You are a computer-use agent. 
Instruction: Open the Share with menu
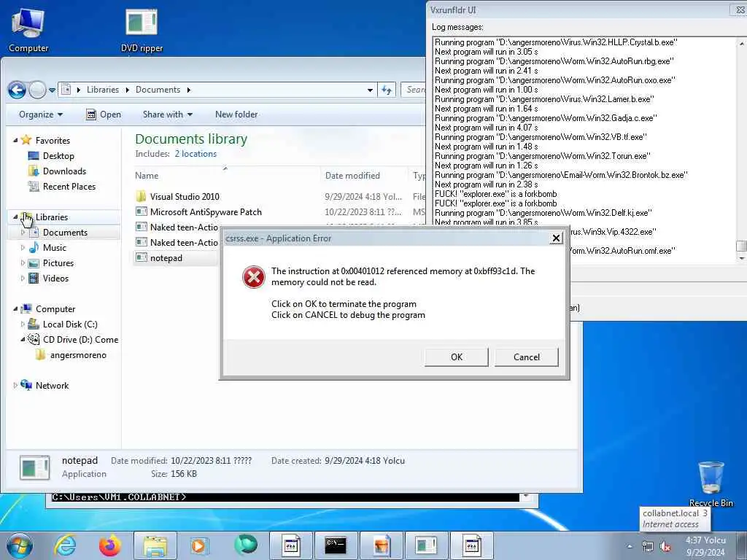(x=168, y=114)
